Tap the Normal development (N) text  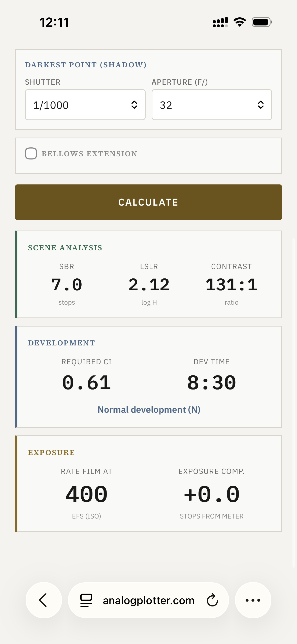click(149, 410)
